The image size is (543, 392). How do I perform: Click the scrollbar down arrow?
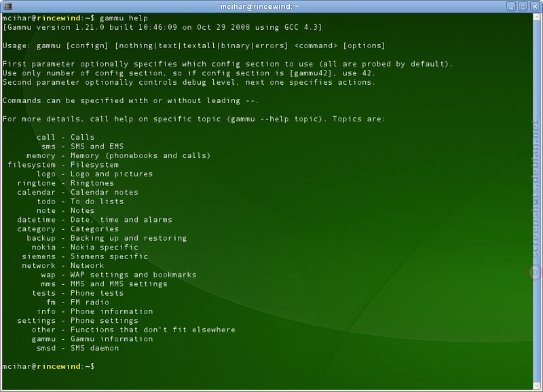click(x=537, y=385)
